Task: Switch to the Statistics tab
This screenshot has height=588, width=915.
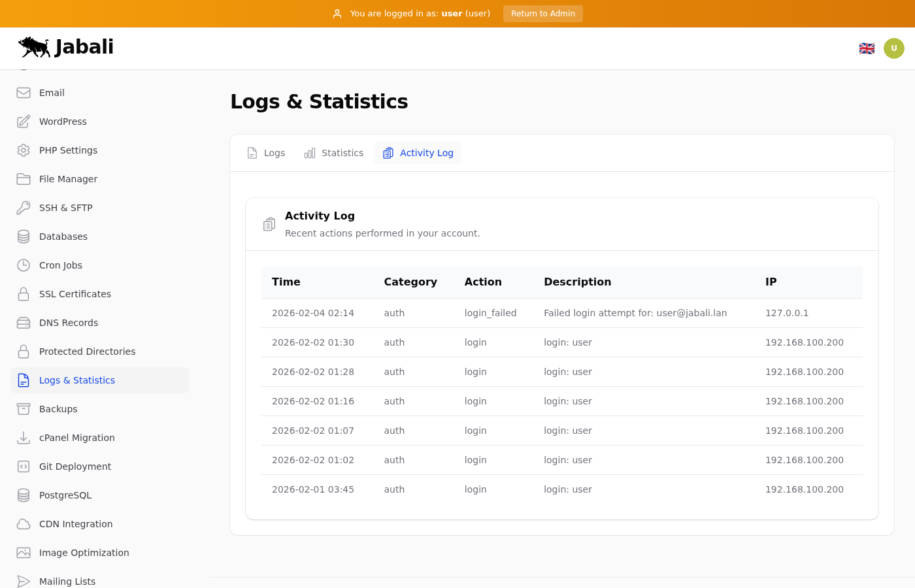Action: pos(334,153)
